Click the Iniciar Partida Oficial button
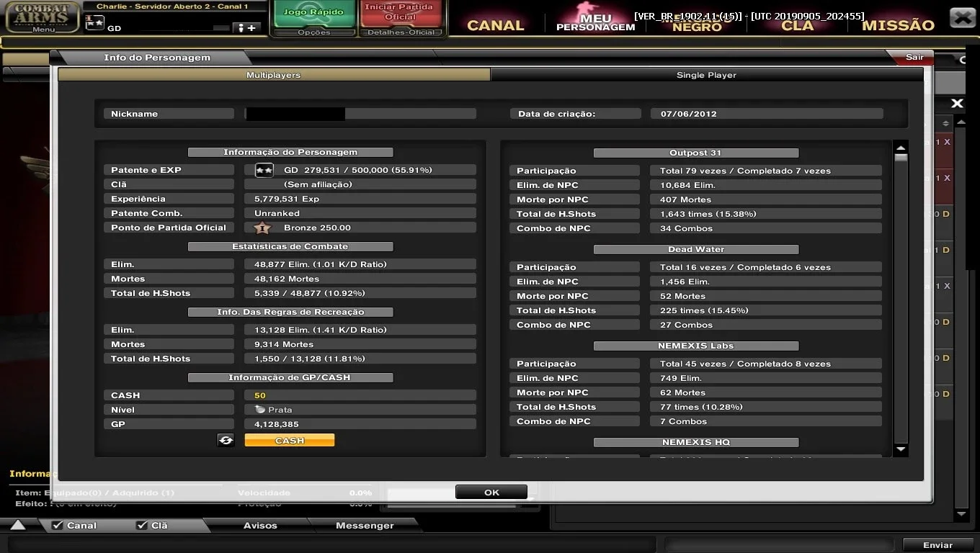This screenshot has height=553, width=980. click(400, 12)
